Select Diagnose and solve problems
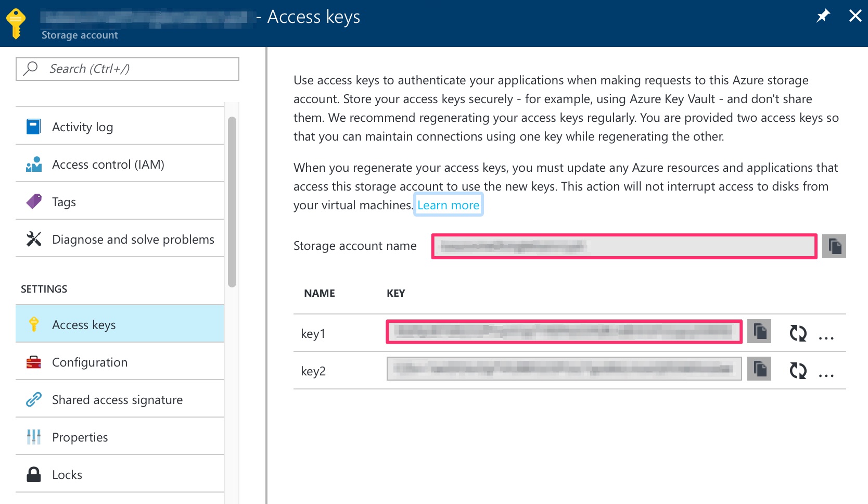 pyautogui.click(x=133, y=239)
